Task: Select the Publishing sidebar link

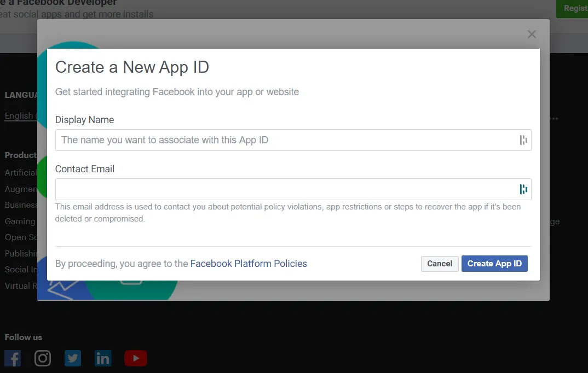Action: point(20,253)
